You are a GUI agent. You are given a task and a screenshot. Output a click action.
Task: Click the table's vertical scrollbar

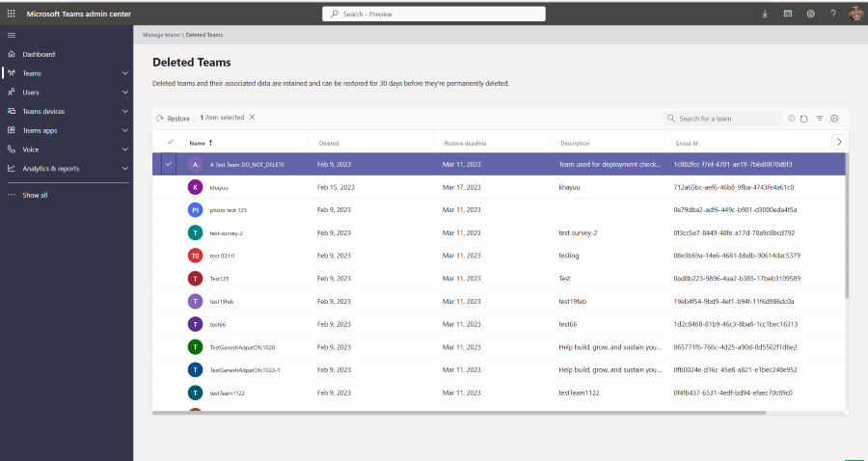847,226
